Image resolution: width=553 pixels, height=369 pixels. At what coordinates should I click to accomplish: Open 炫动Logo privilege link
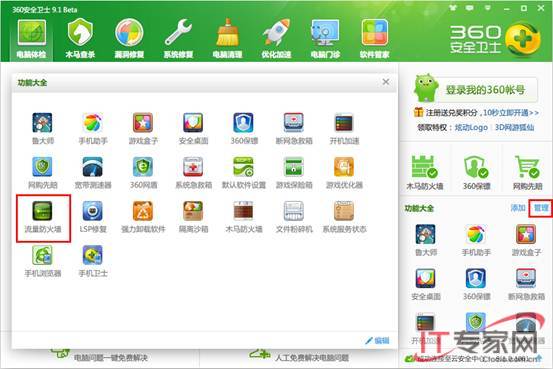click(471, 127)
